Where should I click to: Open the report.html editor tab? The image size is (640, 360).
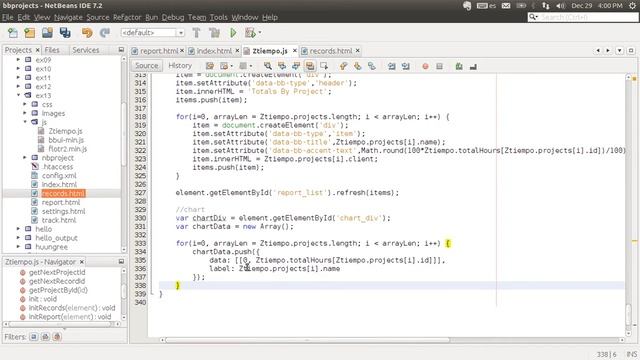point(159,51)
